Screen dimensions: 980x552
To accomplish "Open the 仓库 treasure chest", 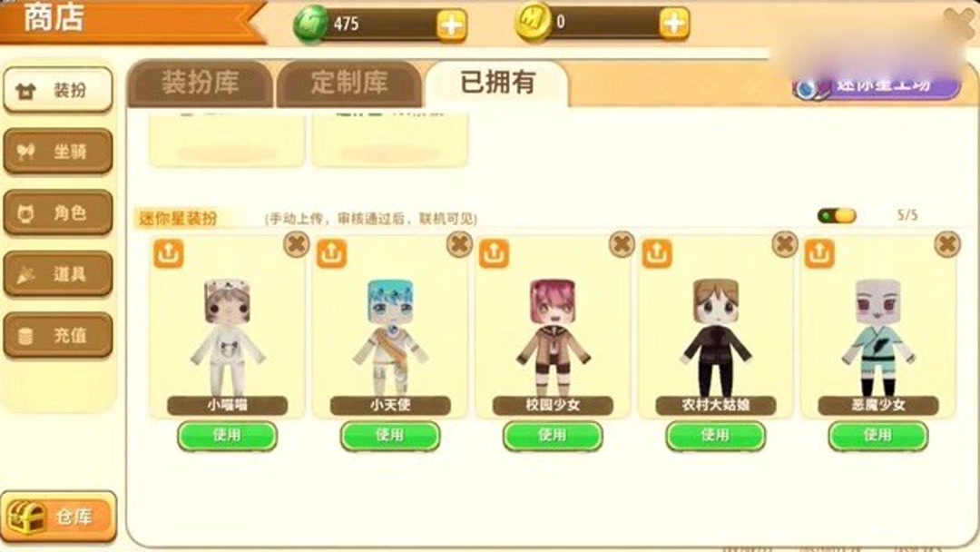I will tap(58, 517).
